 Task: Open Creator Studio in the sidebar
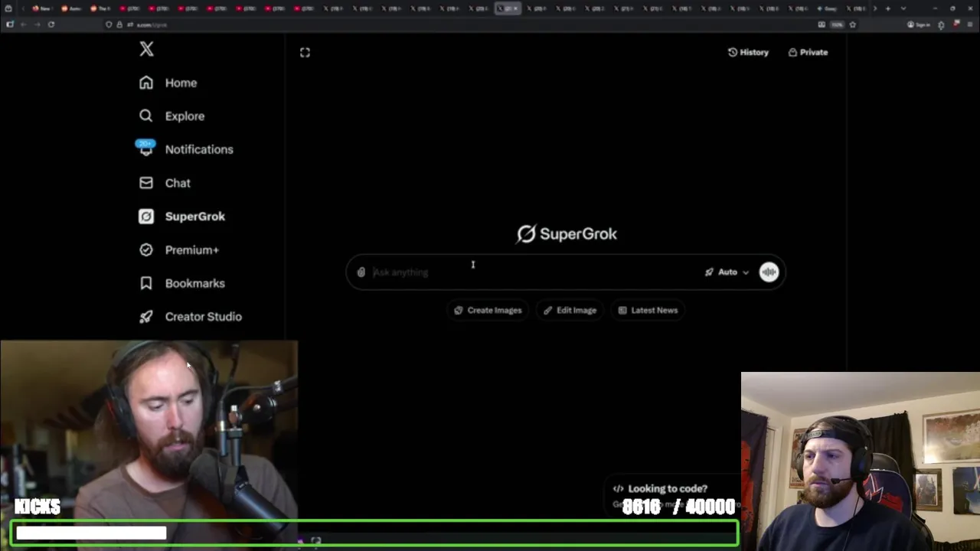[x=190, y=317]
